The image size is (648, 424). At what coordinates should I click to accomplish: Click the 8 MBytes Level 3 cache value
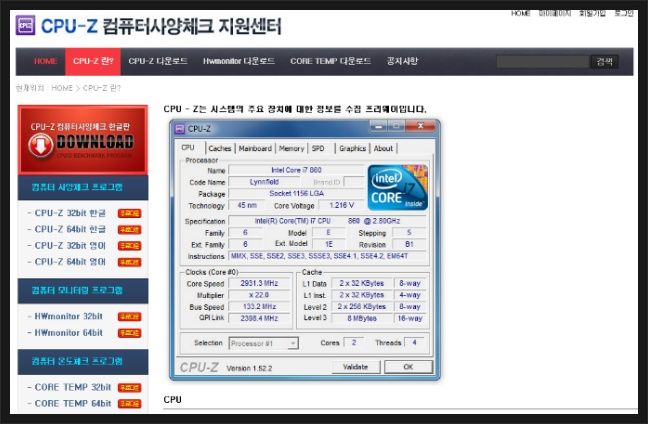[x=362, y=319]
